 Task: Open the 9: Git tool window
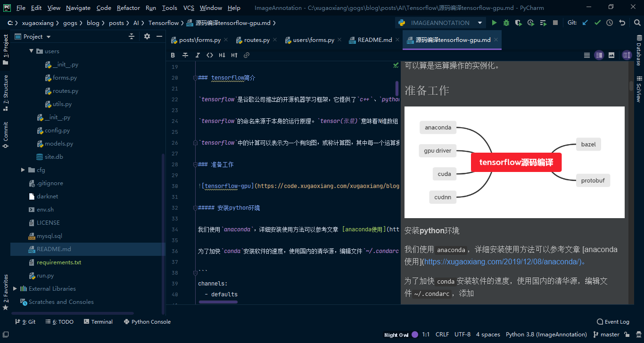point(25,322)
